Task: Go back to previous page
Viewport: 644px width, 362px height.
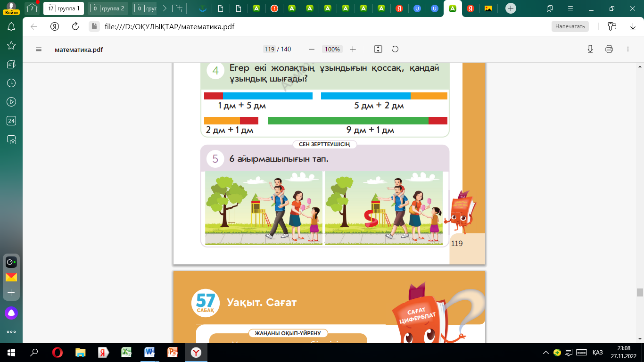Action: point(34,27)
